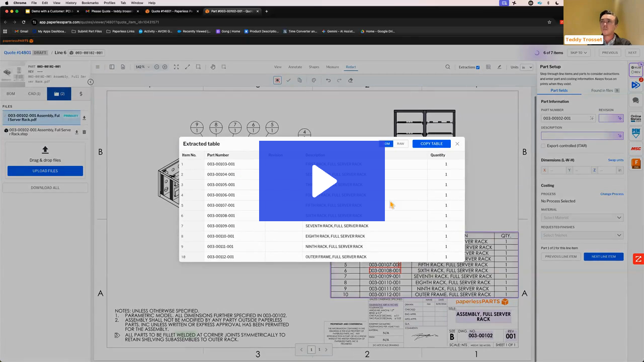The image size is (644, 362).
Task: Click the search magnifier icon in the viewer toolbar
Action: tap(448, 67)
